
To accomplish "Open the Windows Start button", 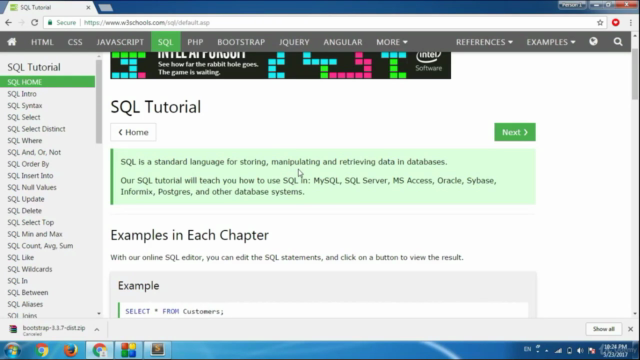I will tap(12, 350).
